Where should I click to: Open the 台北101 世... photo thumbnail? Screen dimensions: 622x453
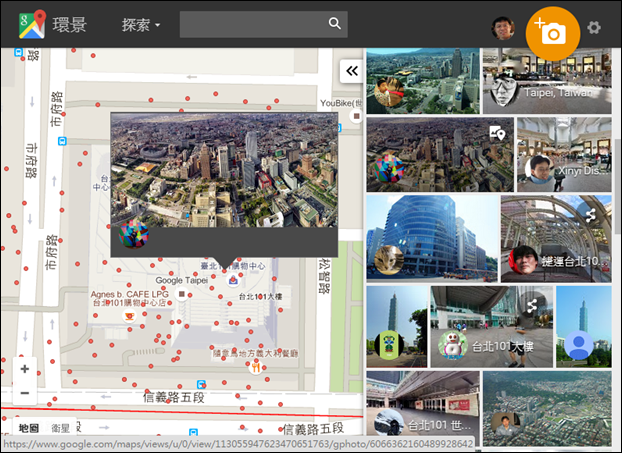pos(423,409)
